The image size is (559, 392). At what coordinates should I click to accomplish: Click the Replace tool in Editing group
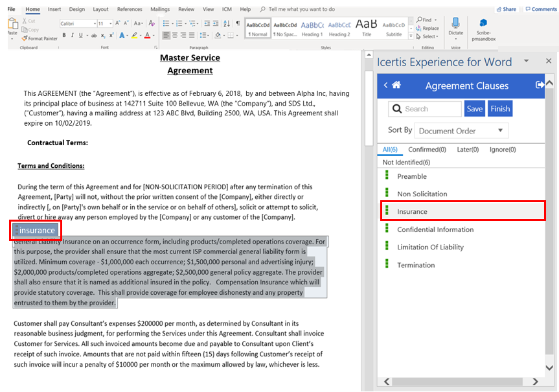coord(428,29)
